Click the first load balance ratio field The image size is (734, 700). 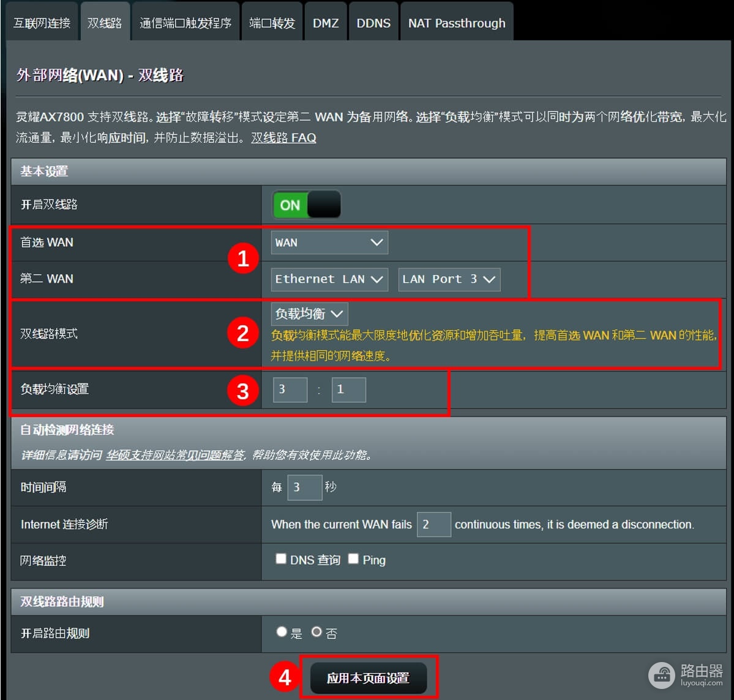tap(290, 390)
